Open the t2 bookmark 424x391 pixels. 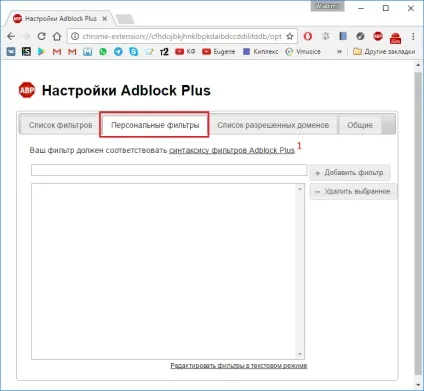tap(164, 52)
